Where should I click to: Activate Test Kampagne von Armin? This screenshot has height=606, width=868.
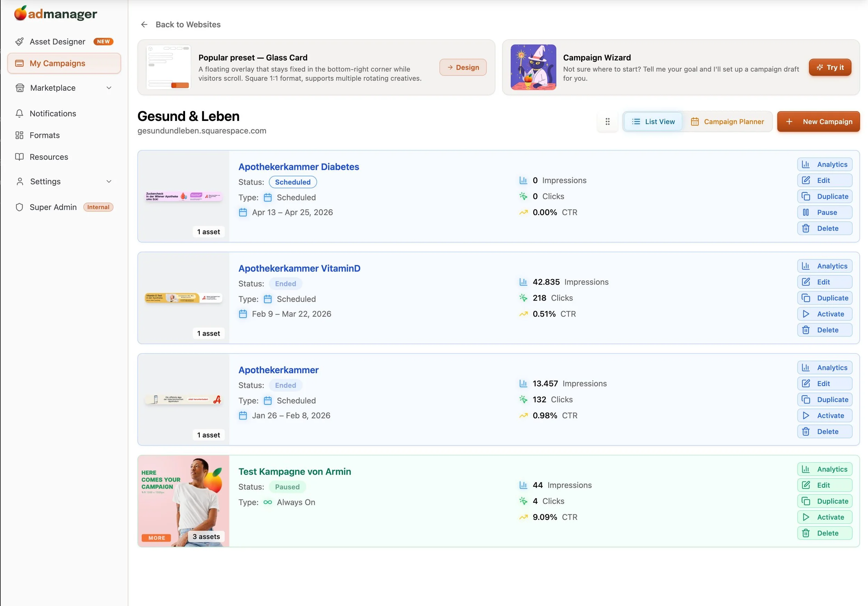point(825,517)
